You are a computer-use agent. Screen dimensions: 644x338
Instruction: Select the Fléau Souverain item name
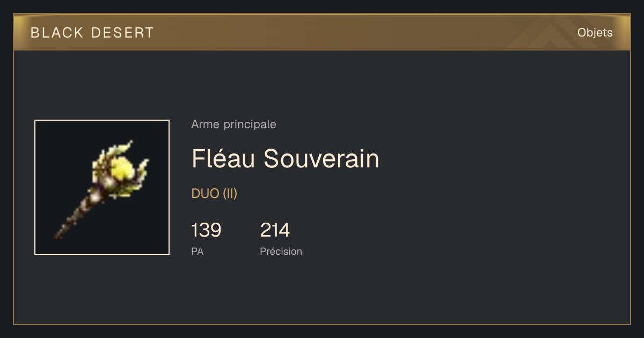point(286,159)
